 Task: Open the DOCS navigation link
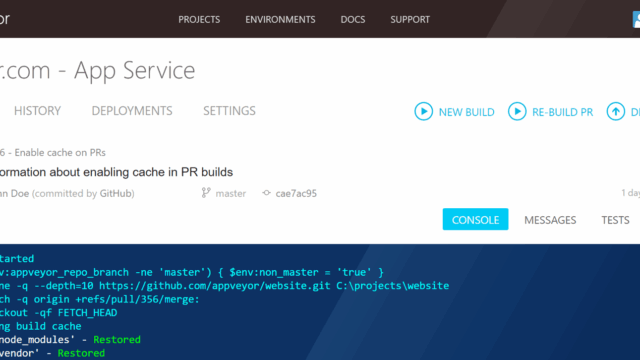(x=353, y=19)
